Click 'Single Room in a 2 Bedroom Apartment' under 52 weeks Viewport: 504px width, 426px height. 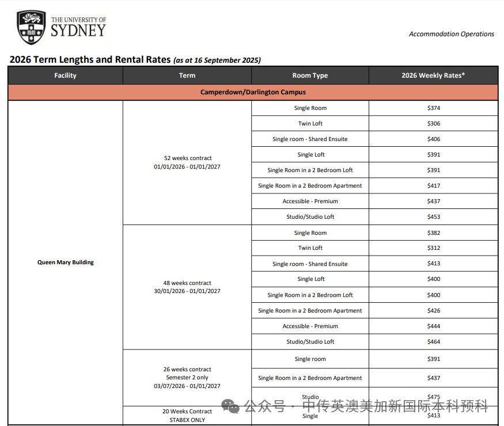point(310,186)
